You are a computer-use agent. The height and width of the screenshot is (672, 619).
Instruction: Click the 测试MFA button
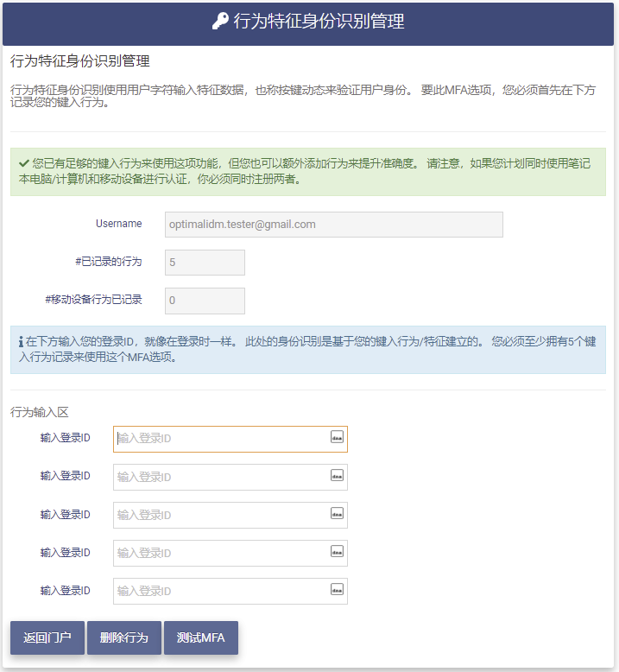(x=201, y=637)
